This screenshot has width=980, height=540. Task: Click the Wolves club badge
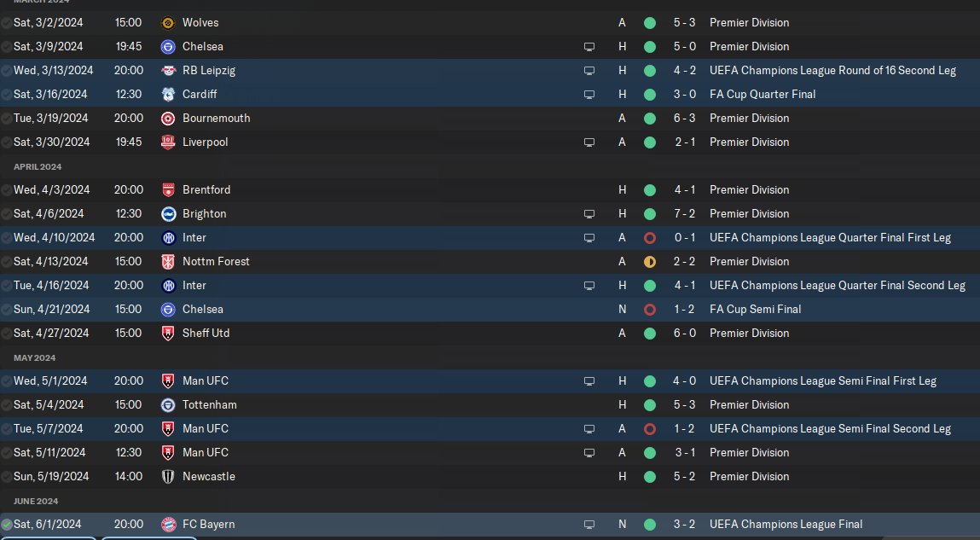(168, 23)
